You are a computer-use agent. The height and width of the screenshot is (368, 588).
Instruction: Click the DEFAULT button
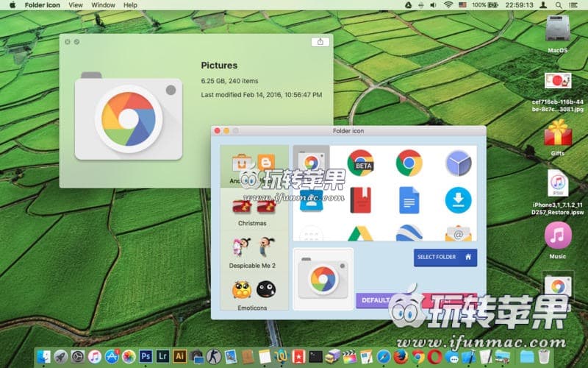pos(375,300)
